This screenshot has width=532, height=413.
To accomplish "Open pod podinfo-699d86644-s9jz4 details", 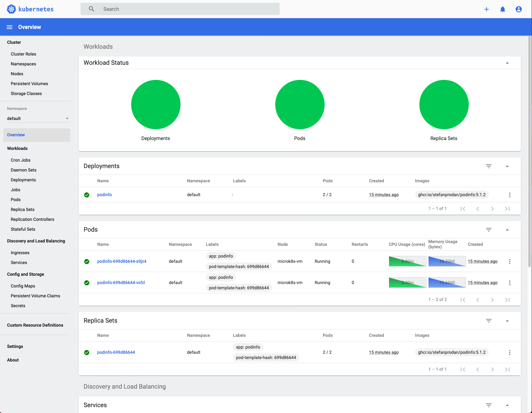I will [122, 261].
